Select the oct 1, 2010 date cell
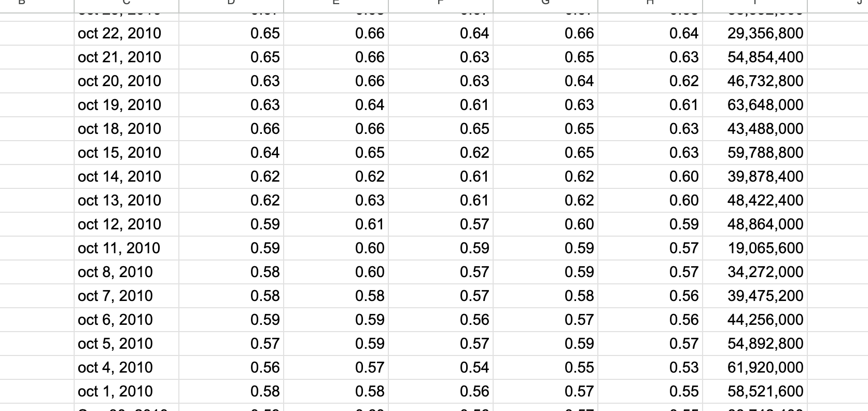The height and width of the screenshot is (411, 868). coord(127,391)
